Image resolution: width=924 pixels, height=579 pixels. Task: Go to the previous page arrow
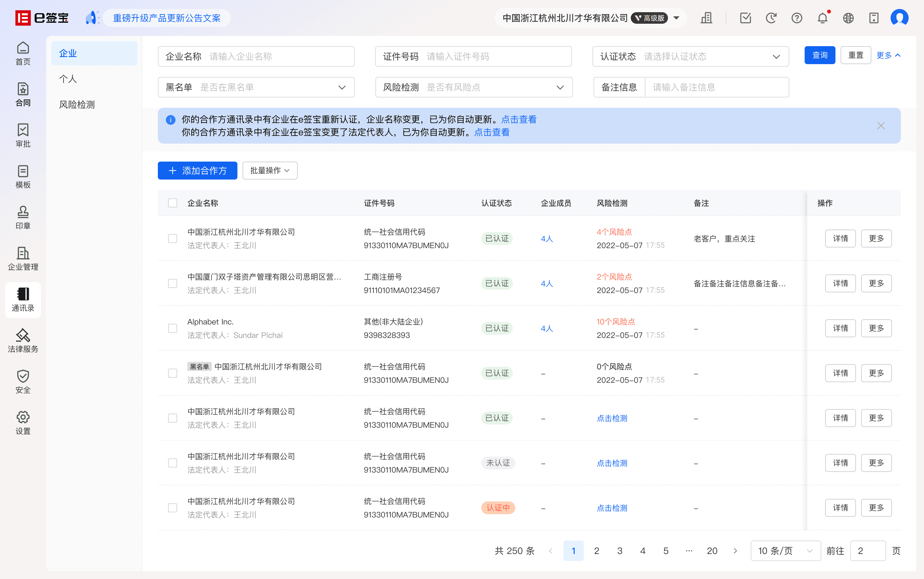click(550, 551)
